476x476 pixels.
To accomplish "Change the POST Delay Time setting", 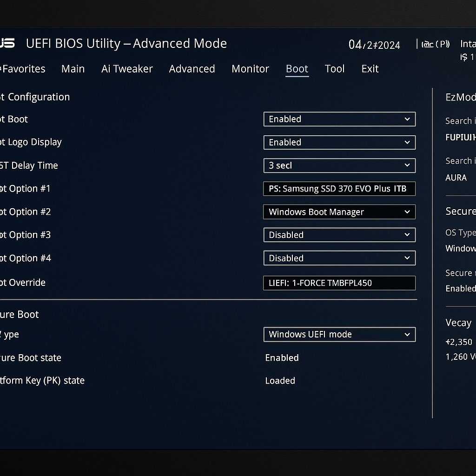I will click(339, 165).
